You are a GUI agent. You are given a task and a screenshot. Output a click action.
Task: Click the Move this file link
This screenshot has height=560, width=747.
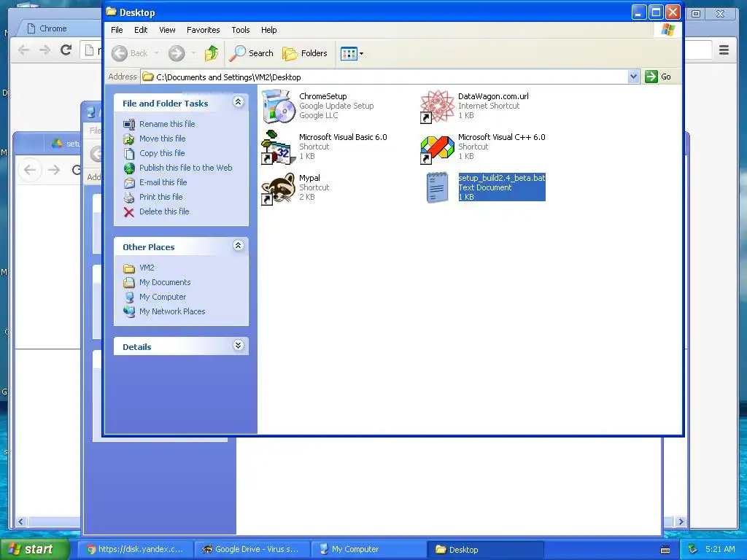163,139
